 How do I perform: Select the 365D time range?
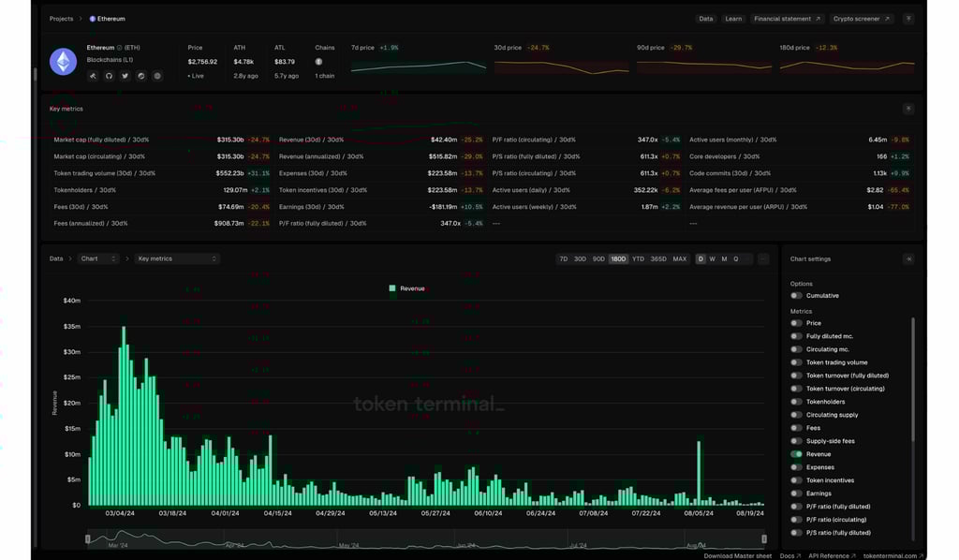658,259
